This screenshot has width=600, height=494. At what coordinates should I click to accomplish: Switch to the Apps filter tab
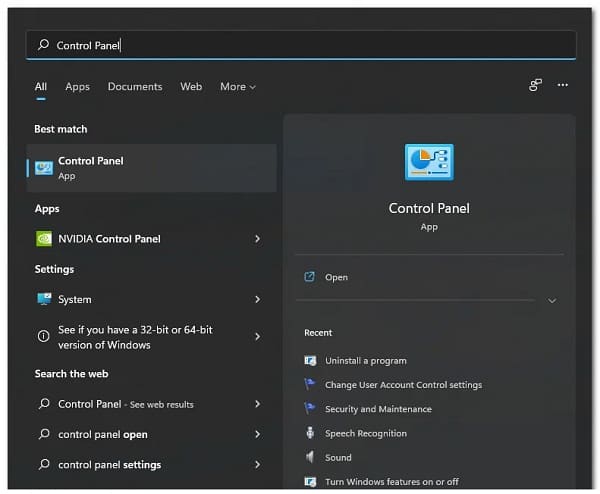77,86
